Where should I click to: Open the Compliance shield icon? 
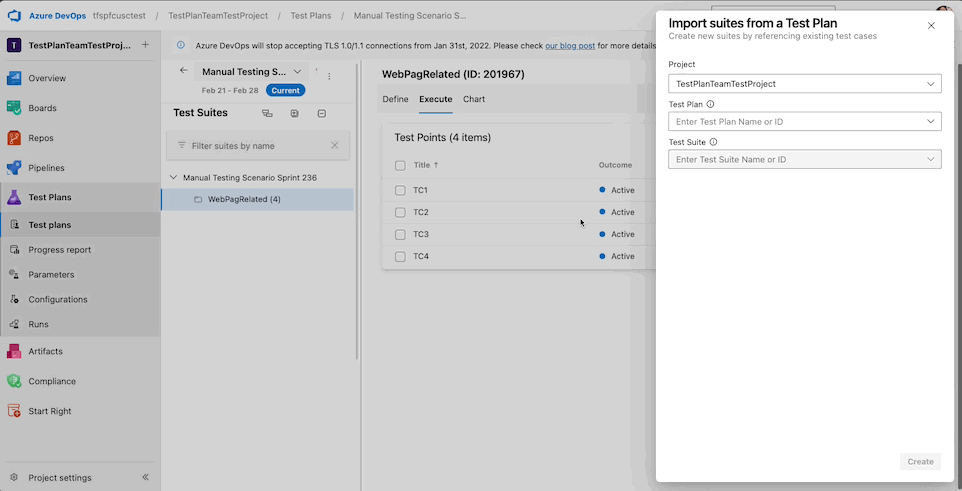pyautogui.click(x=14, y=381)
